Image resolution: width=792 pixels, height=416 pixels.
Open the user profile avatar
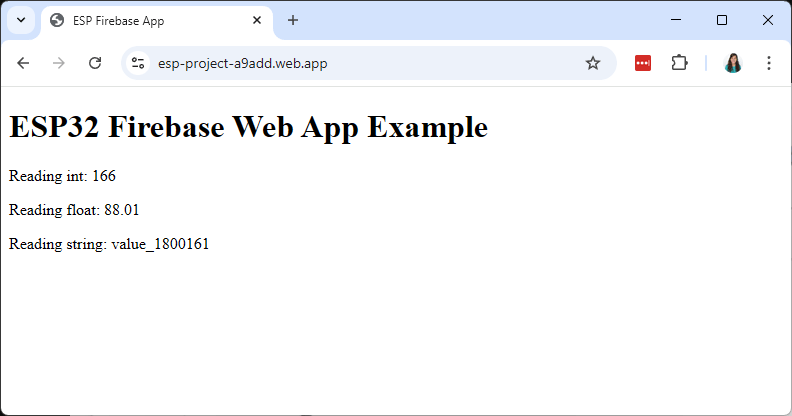click(x=733, y=63)
